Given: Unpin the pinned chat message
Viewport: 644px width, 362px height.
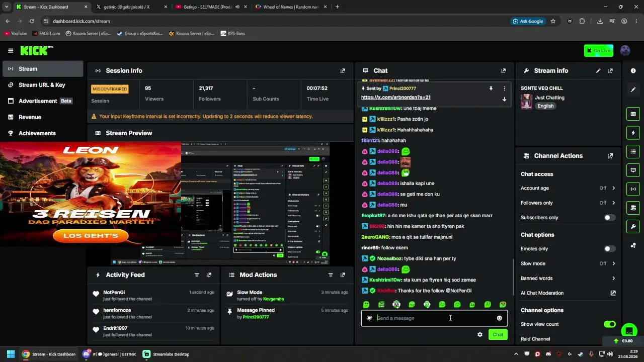Looking at the screenshot, I should [491, 88].
